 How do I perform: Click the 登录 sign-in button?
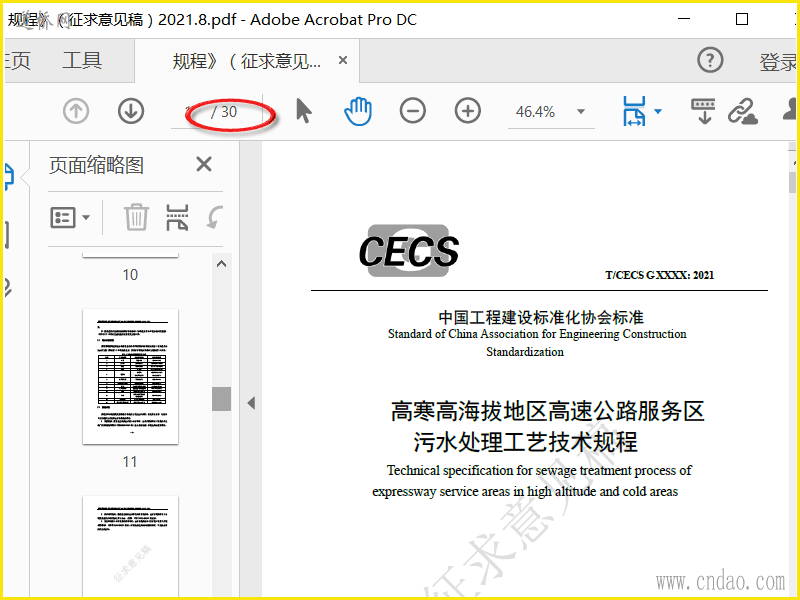(x=778, y=62)
